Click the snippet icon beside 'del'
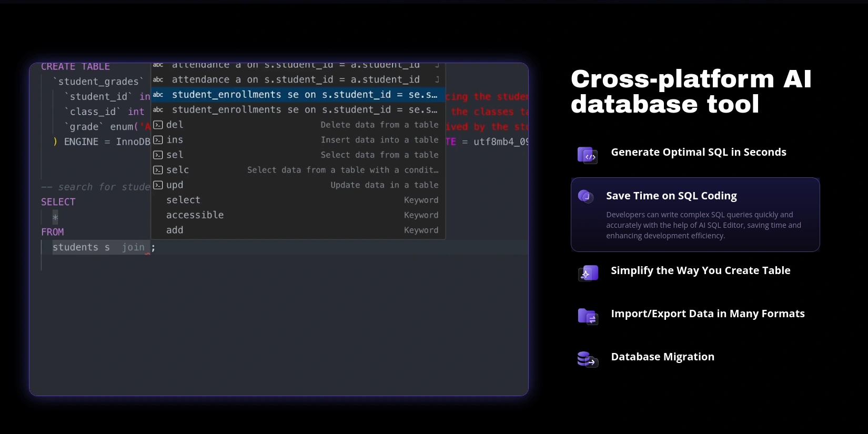Viewport: 868px width, 434px height. pyautogui.click(x=158, y=125)
